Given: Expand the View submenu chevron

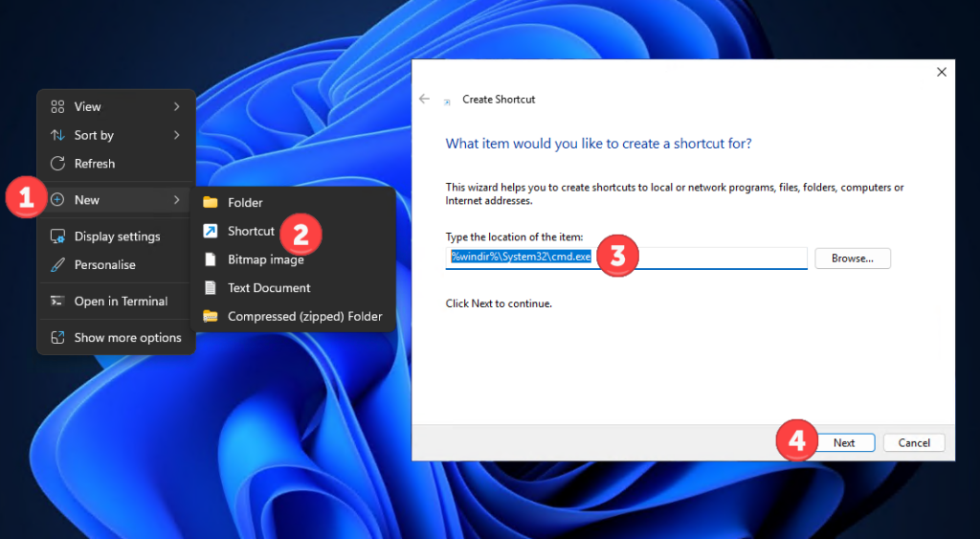Looking at the screenshot, I should click(x=177, y=107).
